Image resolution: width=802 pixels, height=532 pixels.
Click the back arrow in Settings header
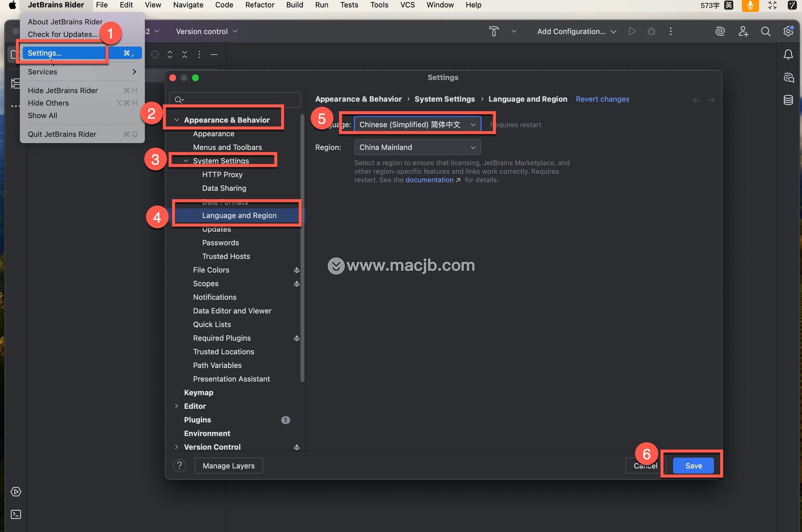(696, 100)
